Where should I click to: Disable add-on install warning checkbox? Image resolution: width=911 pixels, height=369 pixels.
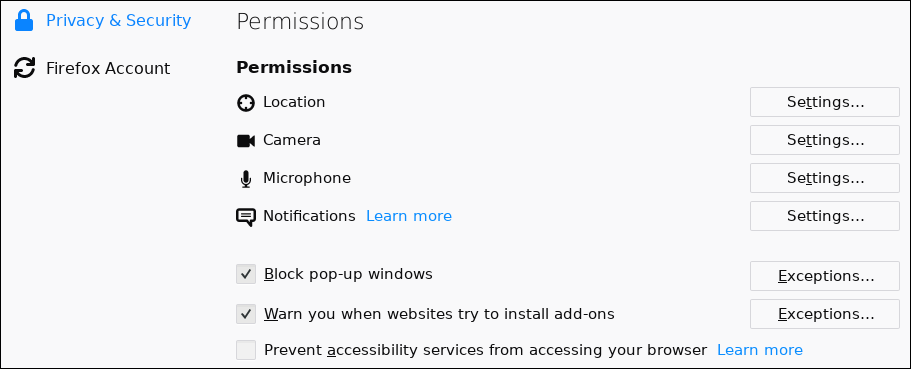tap(246, 314)
